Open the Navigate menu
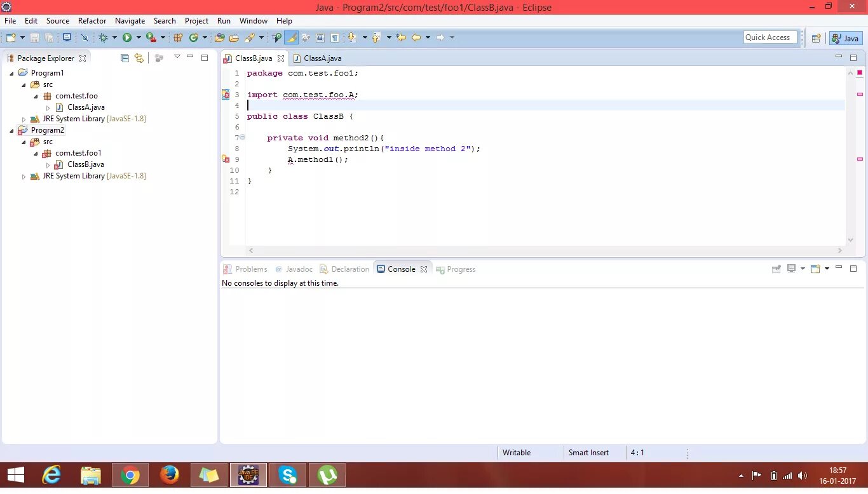Image resolution: width=868 pixels, height=494 pixels. [130, 21]
